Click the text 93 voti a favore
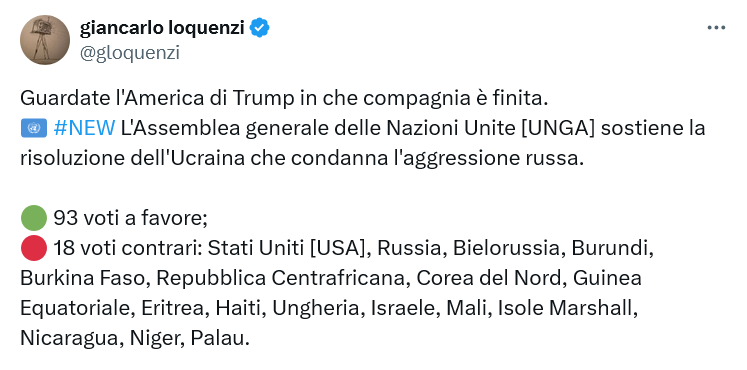This screenshot has width=747, height=370. tap(129, 218)
